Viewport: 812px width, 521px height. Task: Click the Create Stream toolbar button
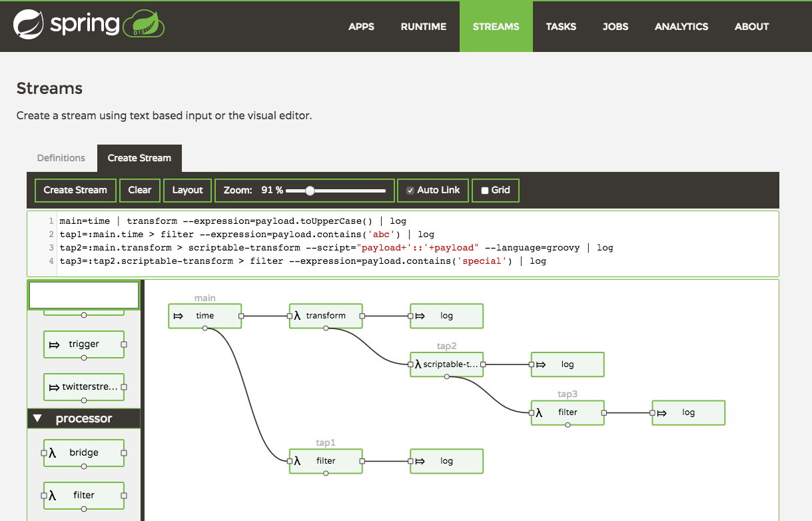tap(75, 190)
